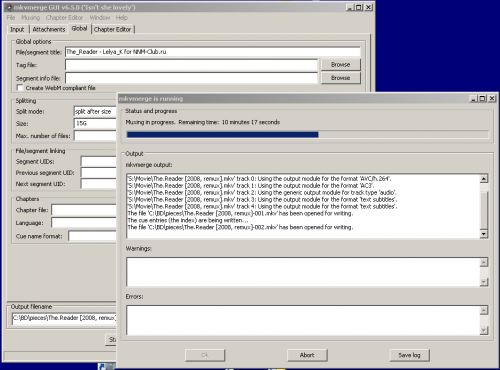Screen dimensions: 500x370
Task: Click the line mentioning remux]-001.mkv
Action: (240, 213)
